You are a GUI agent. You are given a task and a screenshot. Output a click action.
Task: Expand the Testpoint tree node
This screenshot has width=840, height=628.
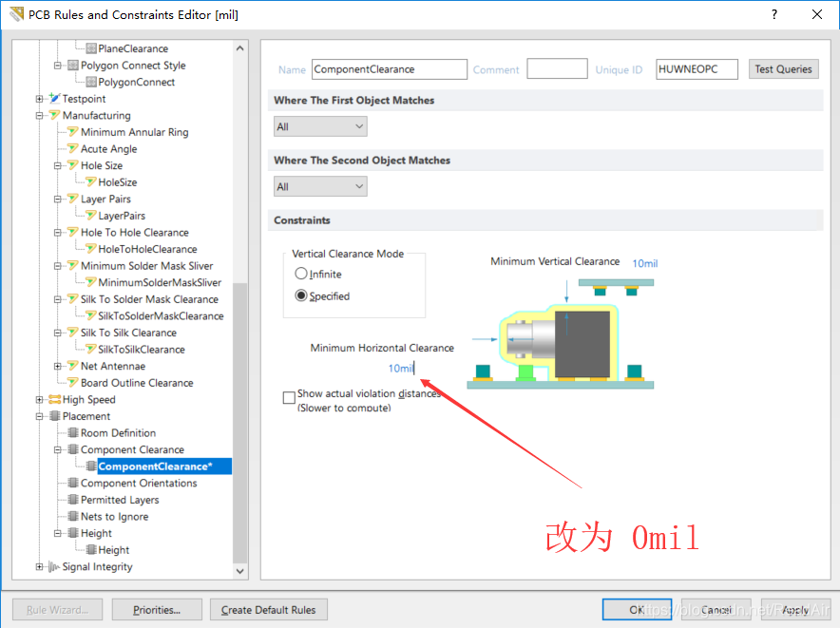click(39, 99)
